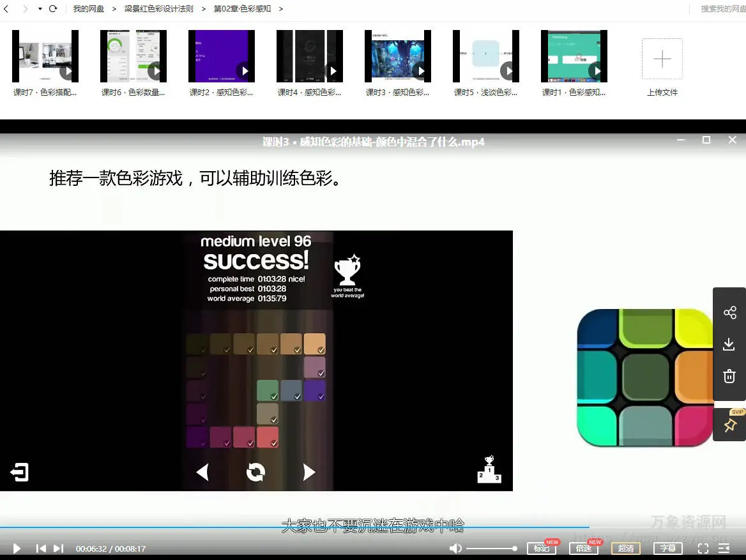746x560 pixels.
Task: Click the SVIP pin icon
Action: [x=729, y=425]
